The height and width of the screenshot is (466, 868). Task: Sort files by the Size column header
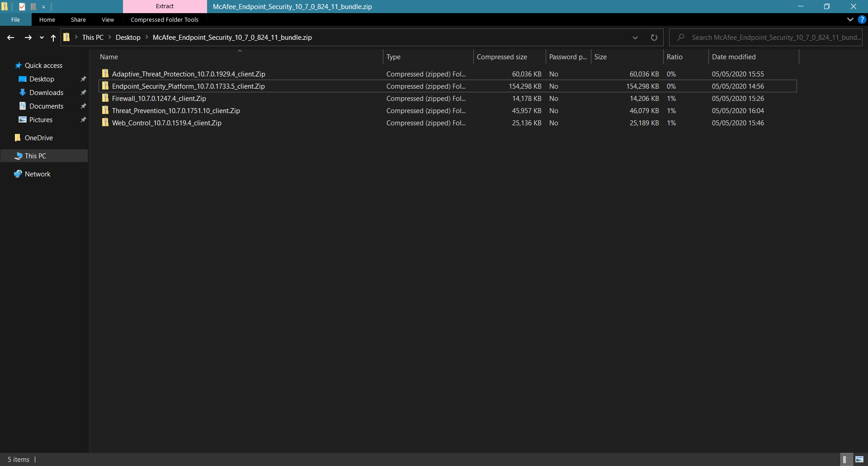click(627, 57)
